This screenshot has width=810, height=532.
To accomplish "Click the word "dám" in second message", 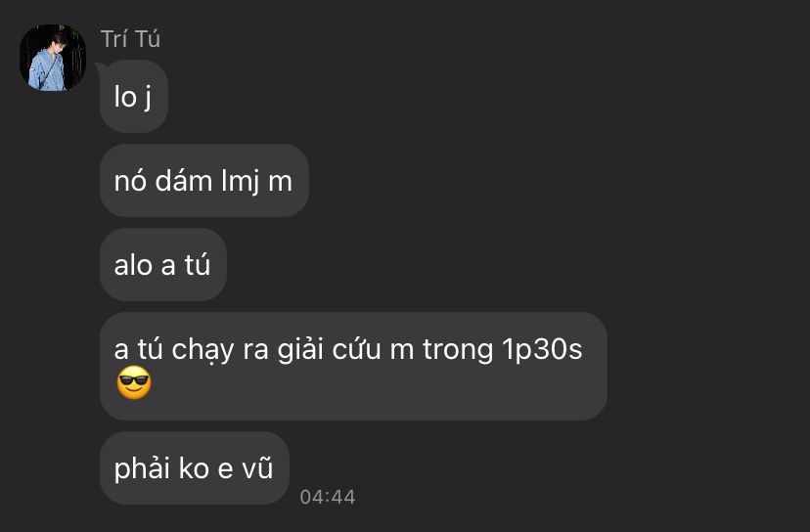I will coord(183,181).
